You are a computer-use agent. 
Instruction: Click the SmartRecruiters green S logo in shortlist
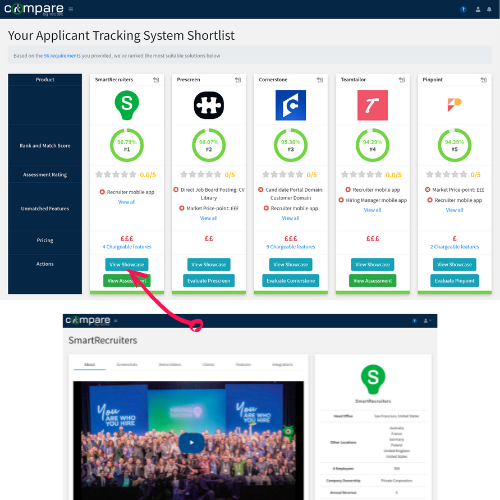tap(127, 105)
